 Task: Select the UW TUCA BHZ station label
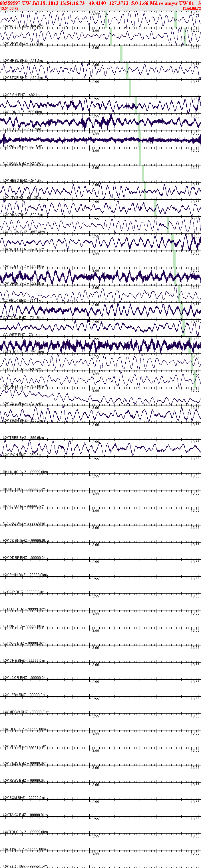pyautogui.click(x=23, y=353)
